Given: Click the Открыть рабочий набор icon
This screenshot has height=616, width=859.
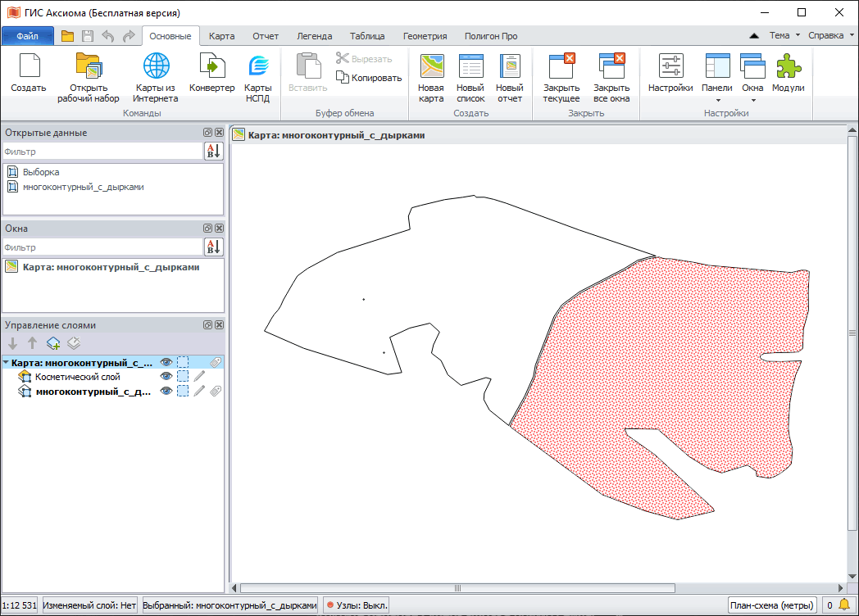Looking at the screenshot, I should point(88,78).
